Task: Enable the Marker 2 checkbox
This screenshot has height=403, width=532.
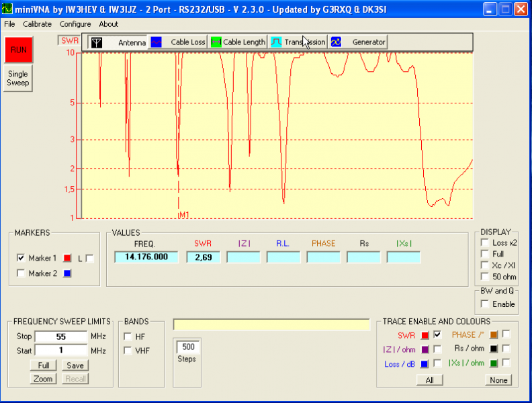Action: tap(21, 273)
